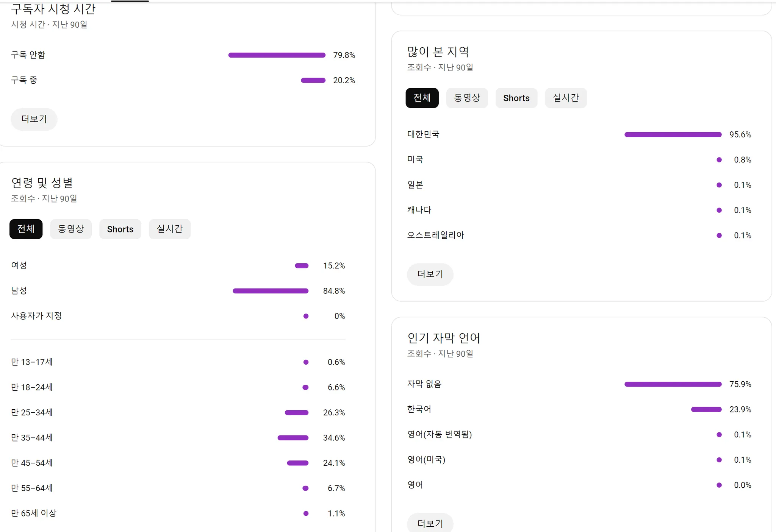Click the 미국 region row label

(x=415, y=160)
